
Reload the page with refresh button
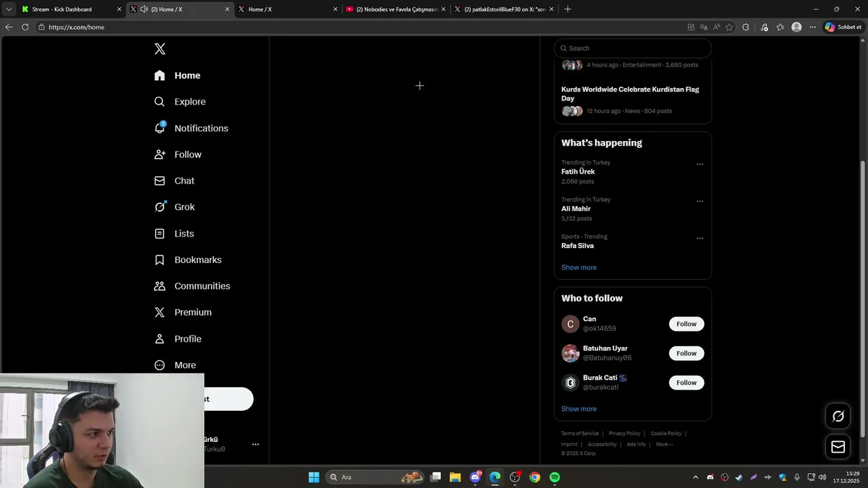(25, 27)
